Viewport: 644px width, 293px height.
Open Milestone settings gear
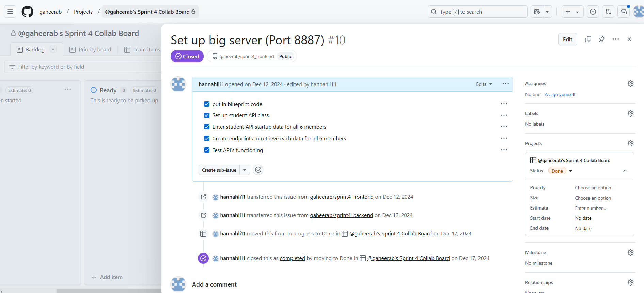[x=631, y=252]
